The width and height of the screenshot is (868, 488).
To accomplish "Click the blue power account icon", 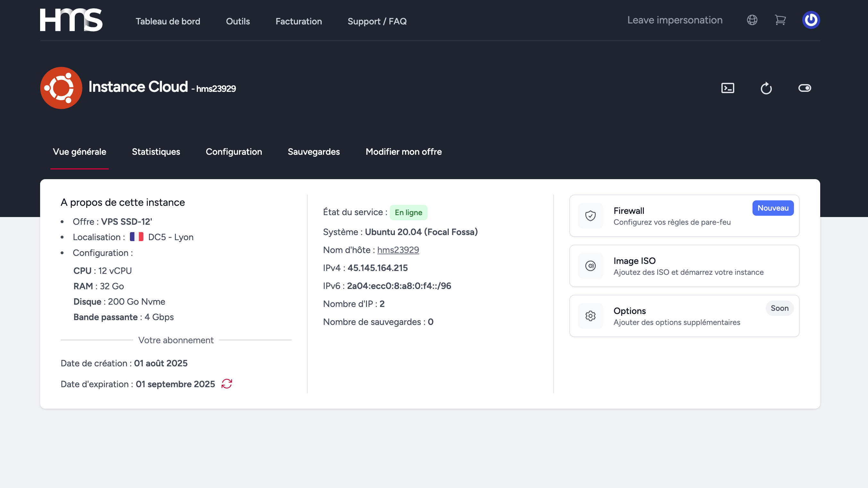I will (x=811, y=20).
